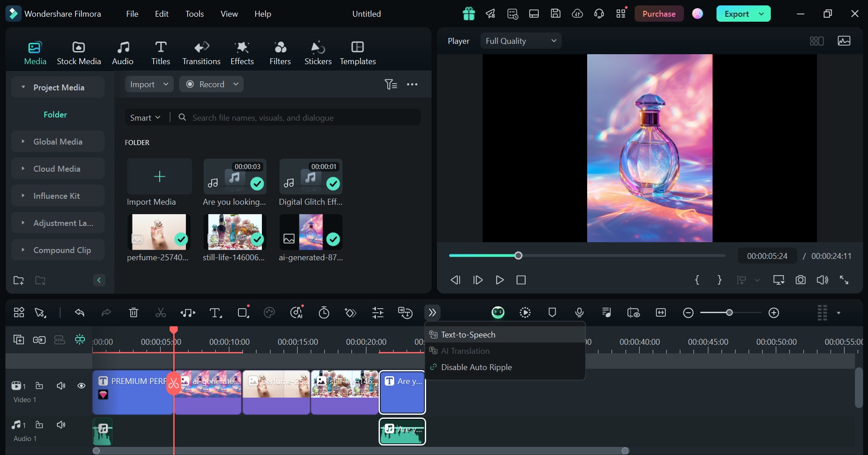The image size is (868, 455).
Task: Click the Purchase button
Action: (x=659, y=14)
